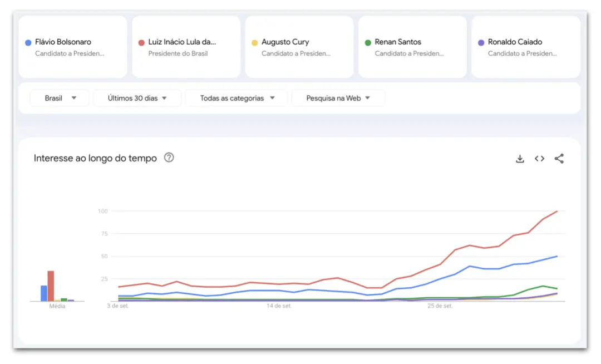Select the Renan Santos search term card

[412, 47]
